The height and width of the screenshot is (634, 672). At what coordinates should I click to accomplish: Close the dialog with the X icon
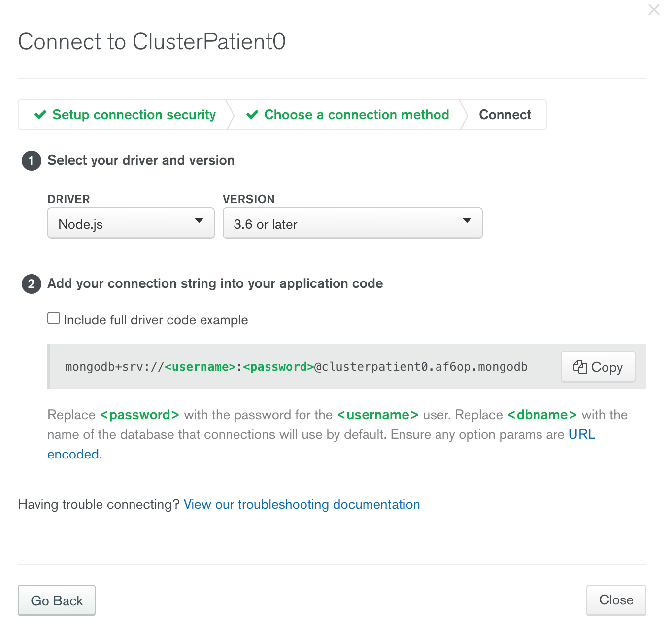click(654, 10)
